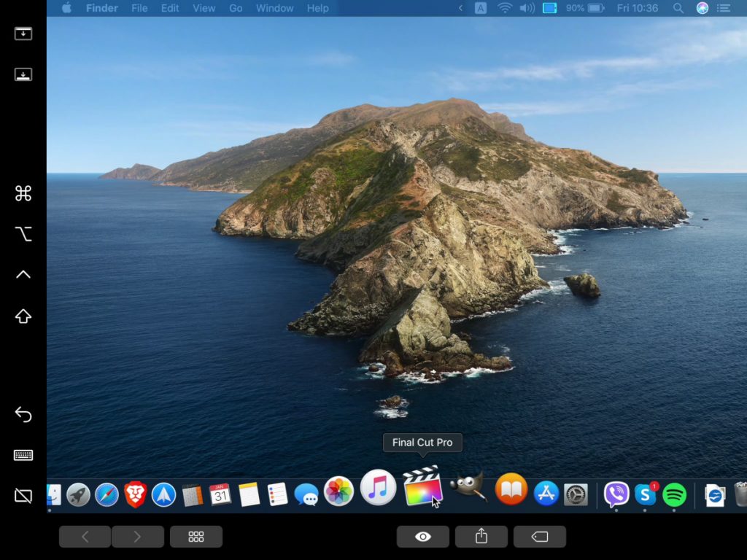Open the Edit menu
Image resolution: width=747 pixels, height=560 pixels.
(169, 8)
